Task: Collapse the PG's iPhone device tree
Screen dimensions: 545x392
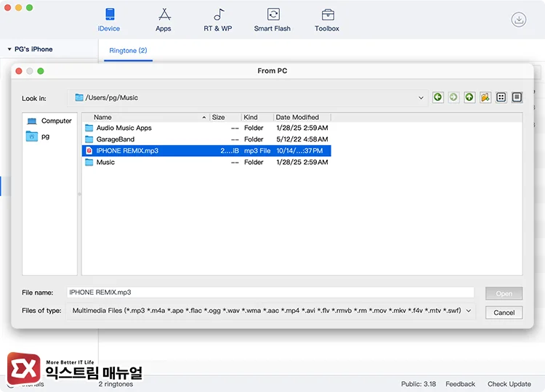Action: (9, 49)
